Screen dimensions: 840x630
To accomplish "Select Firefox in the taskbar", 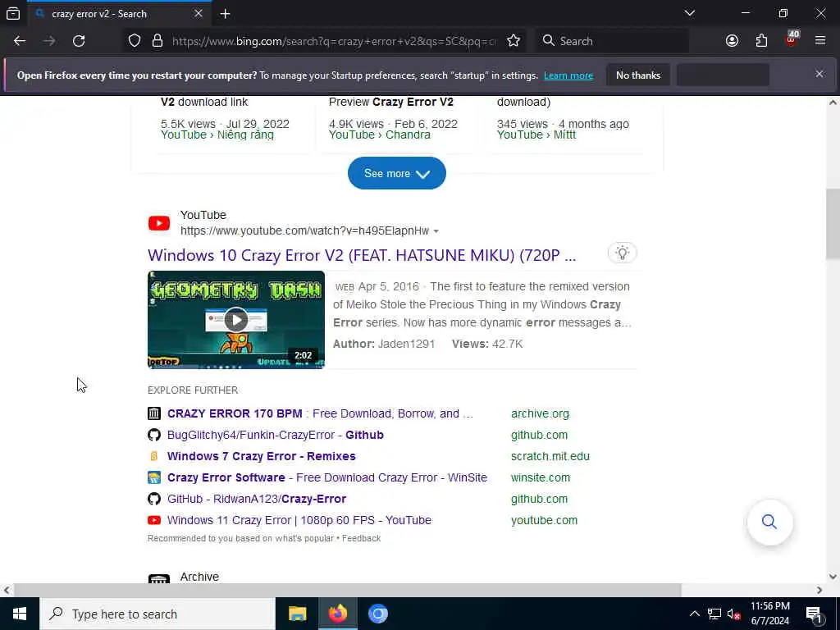I will pos(337,614).
